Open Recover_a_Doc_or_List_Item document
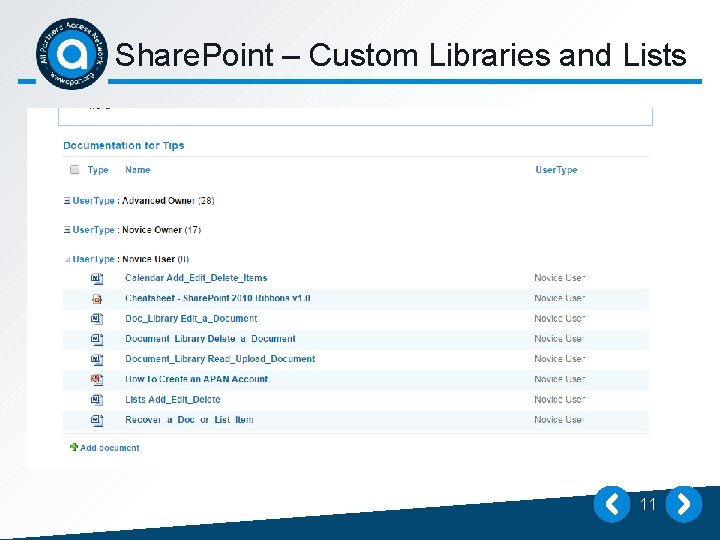The image size is (720, 540). (189, 420)
